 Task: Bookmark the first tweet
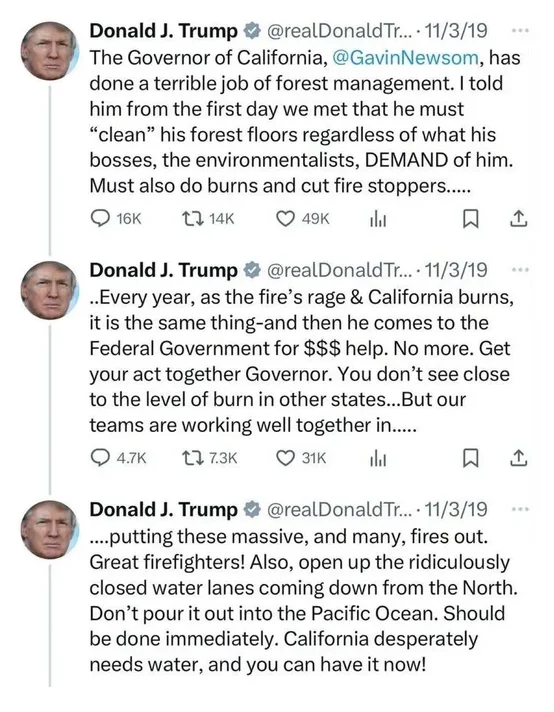coord(470,219)
